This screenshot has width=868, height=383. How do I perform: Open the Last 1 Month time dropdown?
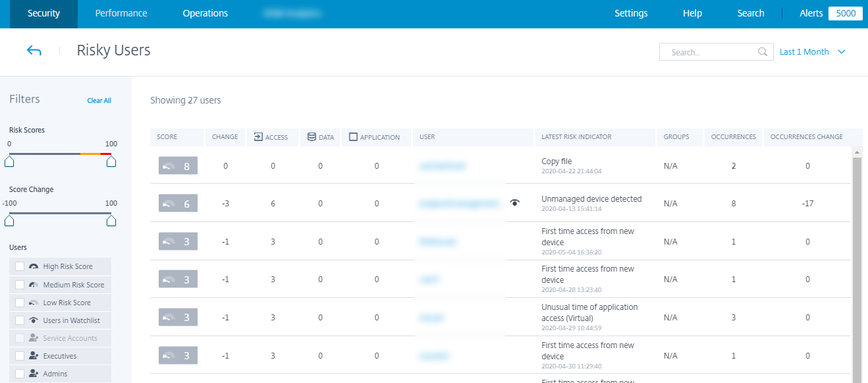pos(812,52)
